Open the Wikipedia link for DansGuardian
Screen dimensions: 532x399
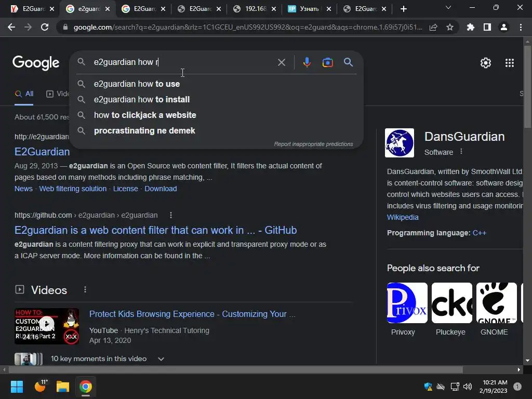(403, 217)
